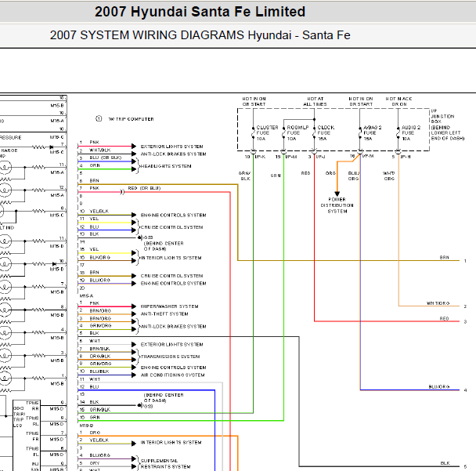This screenshot has height=471, width=476.
Task: Click the "2007 Hyundai Santa Fe Limited" title
Action: tap(200, 12)
